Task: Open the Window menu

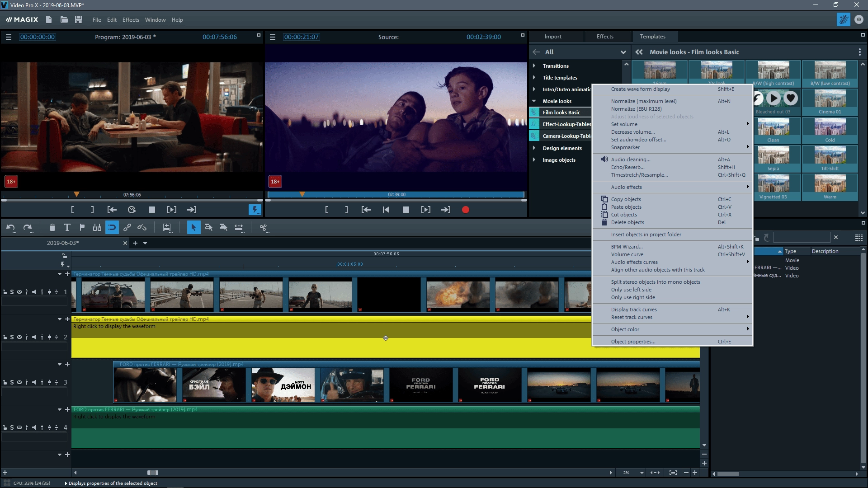Action: [x=155, y=20]
